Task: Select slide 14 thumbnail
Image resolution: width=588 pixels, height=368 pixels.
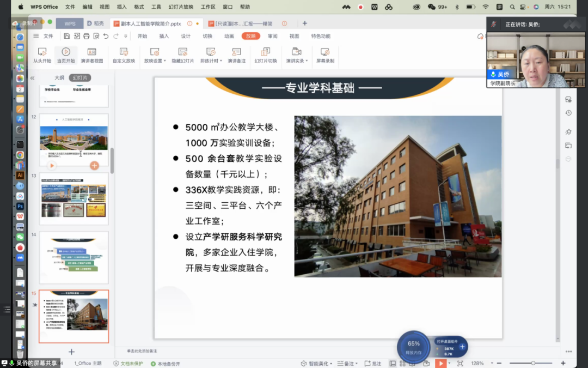Action: 74,257
